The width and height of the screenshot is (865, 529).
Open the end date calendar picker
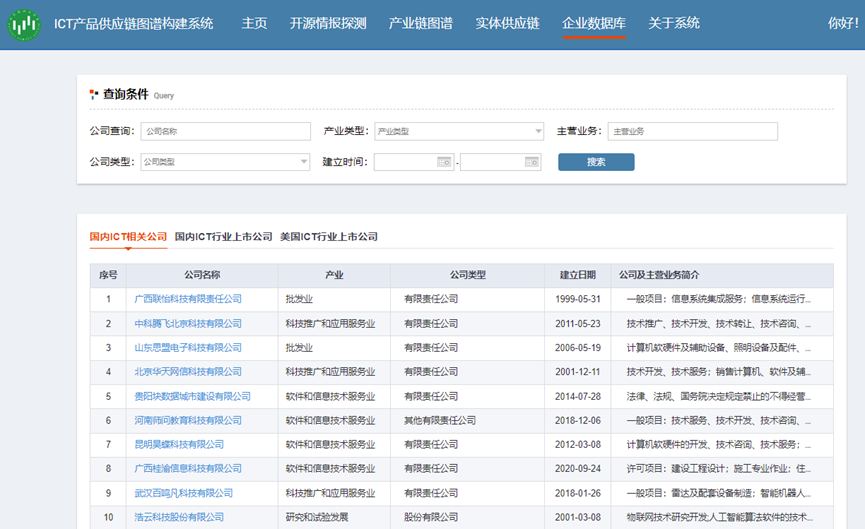531,162
